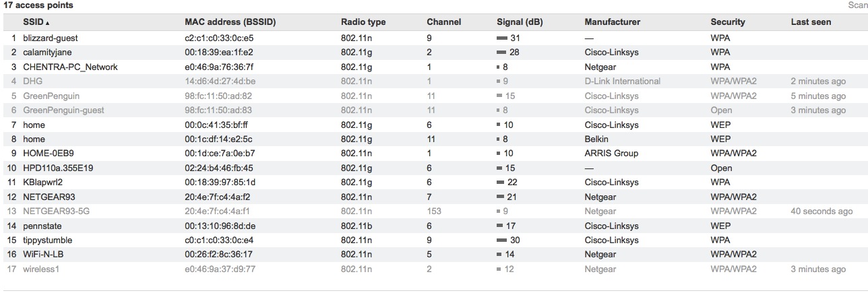Click the signal bar icon for GreenPenguin
The width and height of the screenshot is (868, 293).
tap(499, 96)
